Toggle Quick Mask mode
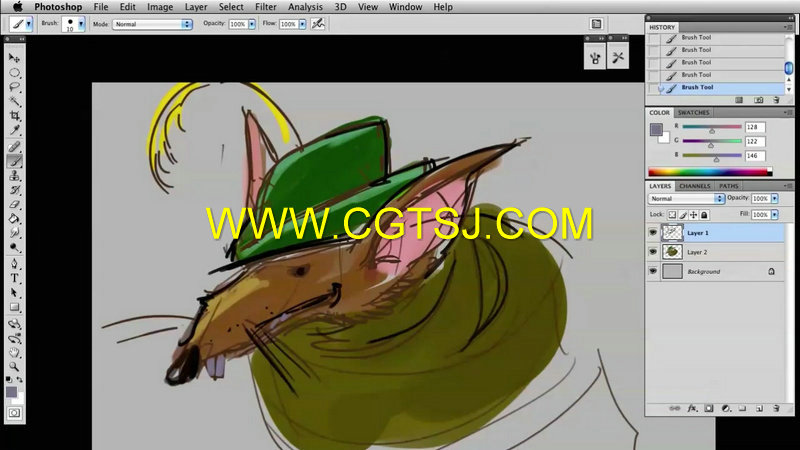 (x=14, y=413)
